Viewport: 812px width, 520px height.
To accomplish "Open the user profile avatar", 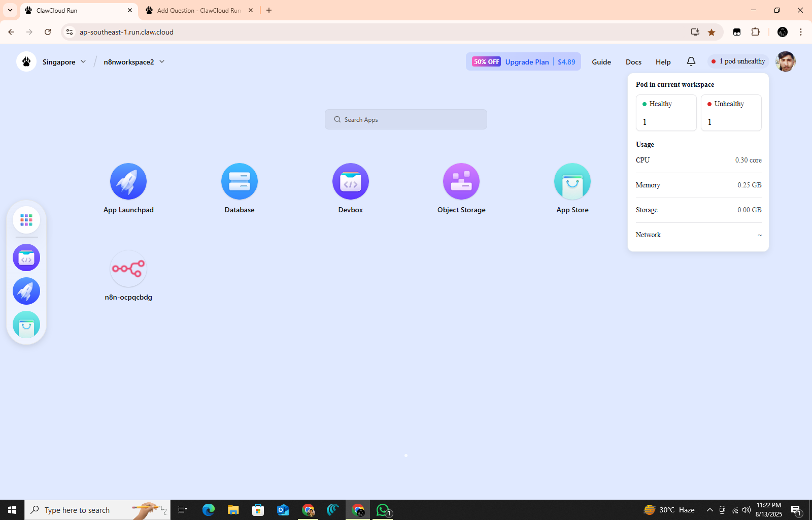I will pos(786,61).
